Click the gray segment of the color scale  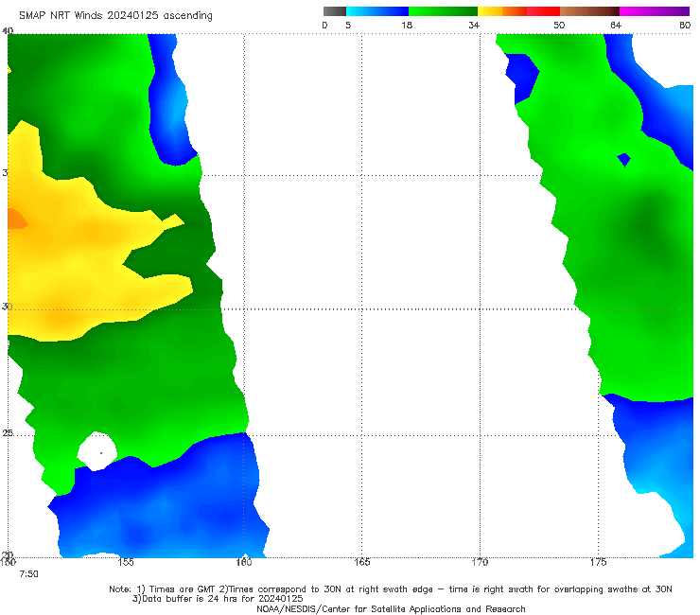335,11
